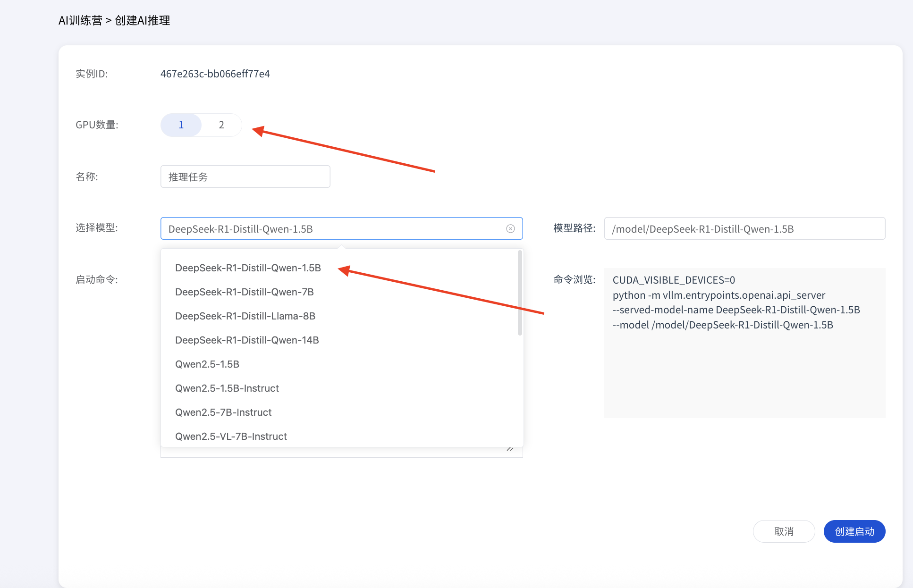Click AI训练营 in the breadcrumb
This screenshot has width=913, height=588.
80,20
